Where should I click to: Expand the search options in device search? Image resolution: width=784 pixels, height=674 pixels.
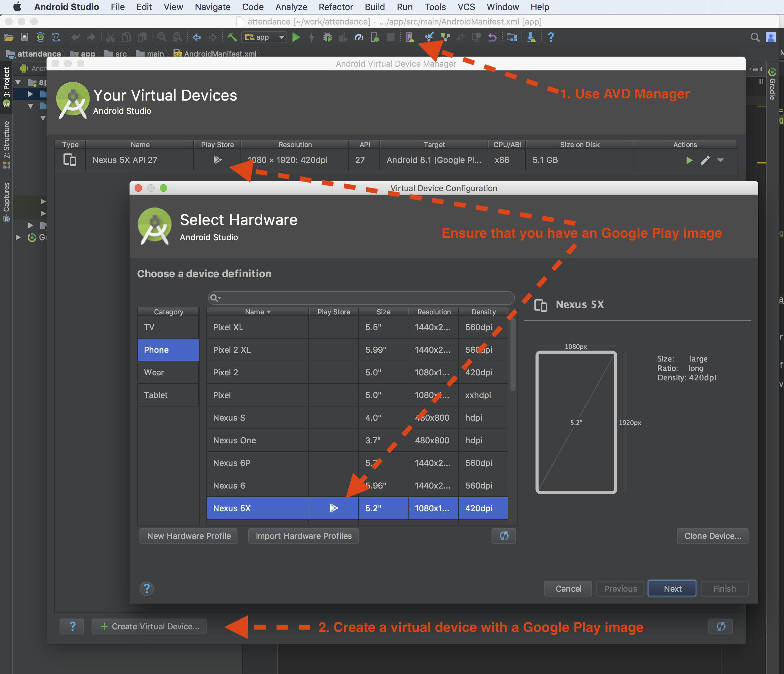point(215,298)
